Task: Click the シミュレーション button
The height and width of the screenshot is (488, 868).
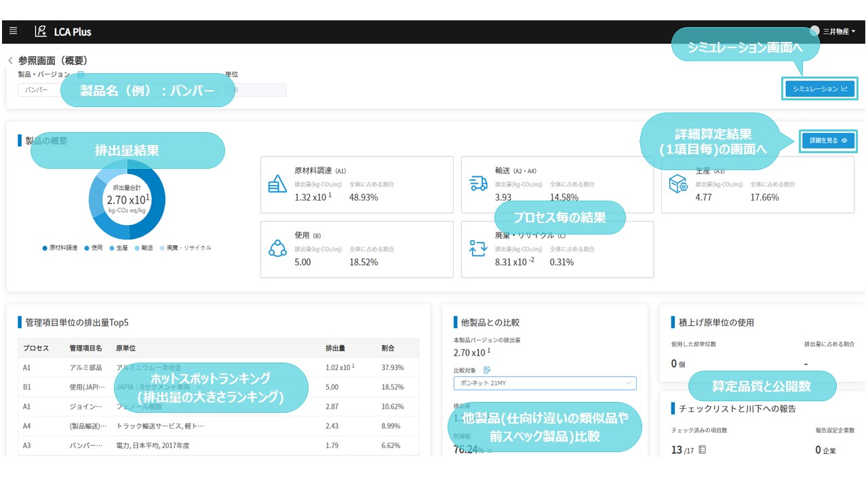Action: click(x=819, y=89)
